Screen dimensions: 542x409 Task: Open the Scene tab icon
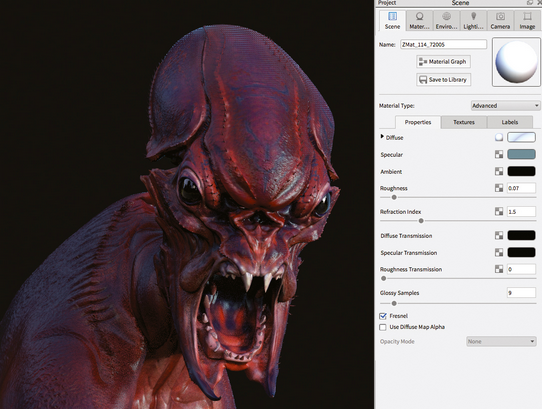coord(392,20)
